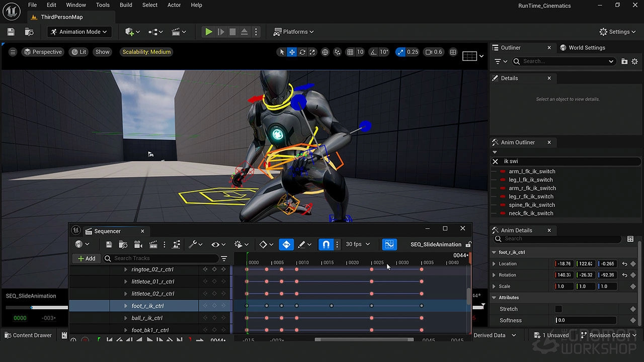The height and width of the screenshot is (362, 644).
Task: Click the Search Tracks input field
Action: (161, 258)
